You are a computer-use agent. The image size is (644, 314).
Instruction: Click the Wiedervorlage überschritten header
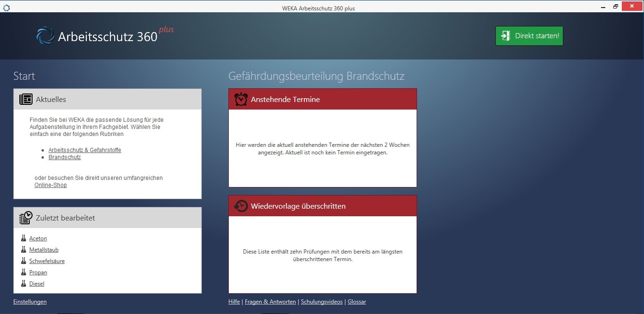323,206
